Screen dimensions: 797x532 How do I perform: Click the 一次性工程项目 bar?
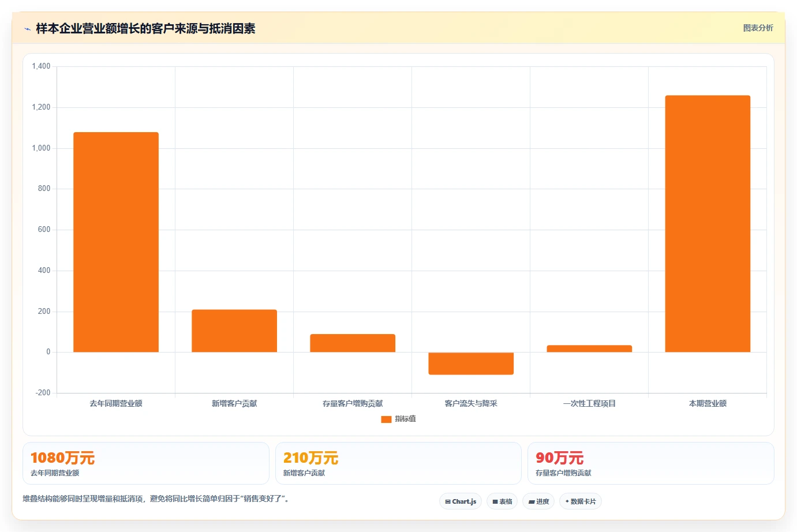click(589, 349)
